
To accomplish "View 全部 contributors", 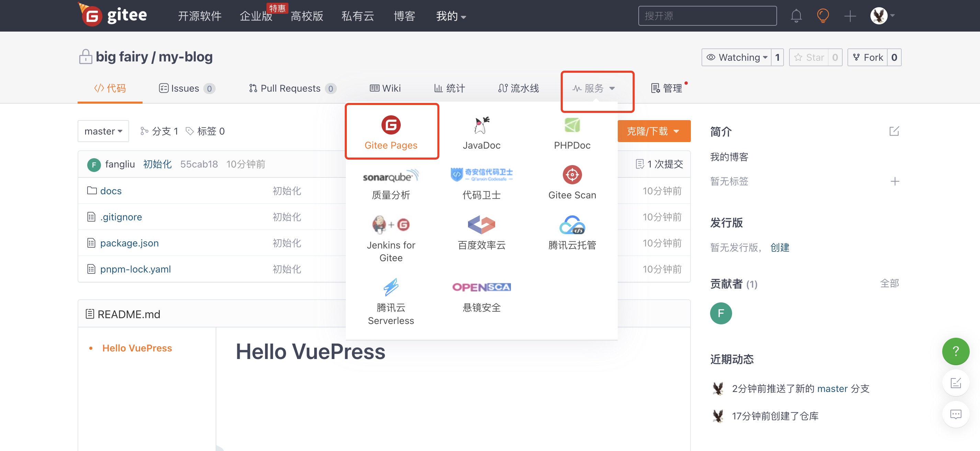I will [889, 283].
